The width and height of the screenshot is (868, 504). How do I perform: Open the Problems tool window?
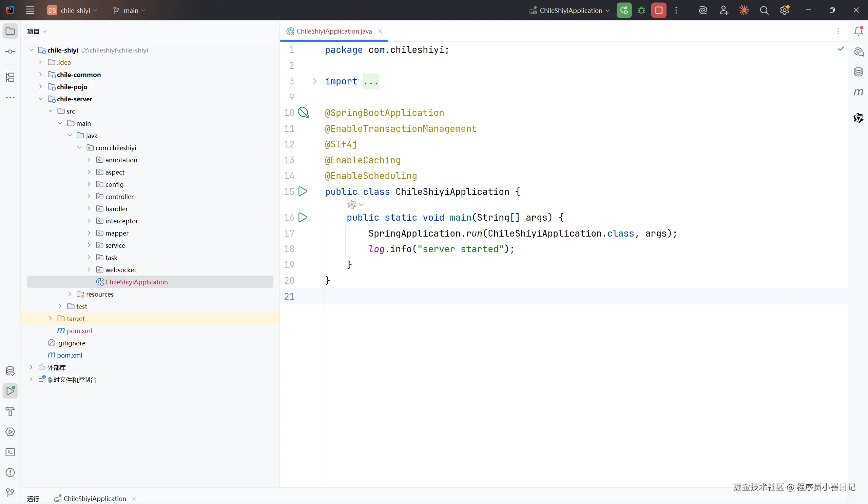[10, 472]
